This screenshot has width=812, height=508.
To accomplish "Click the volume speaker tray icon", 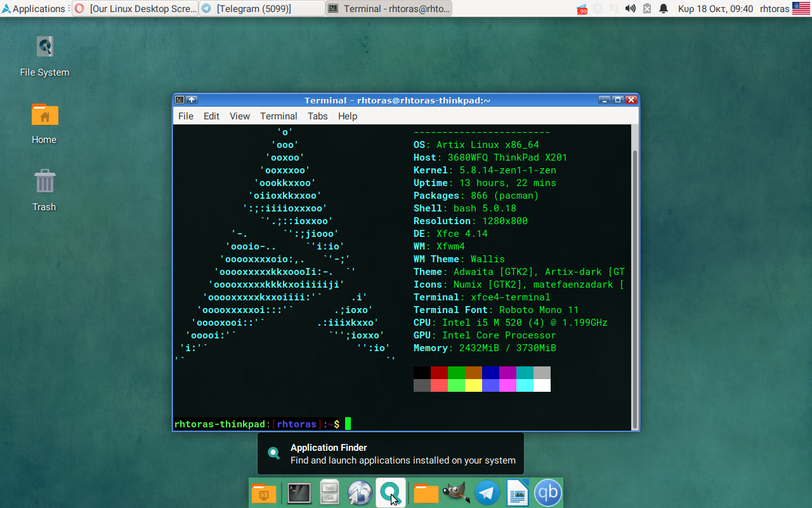I will (x=630, y=8).
